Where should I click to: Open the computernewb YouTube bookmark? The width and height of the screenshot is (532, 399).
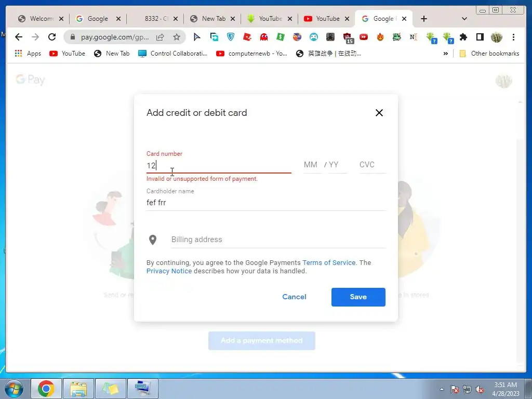tap(252, 54)
